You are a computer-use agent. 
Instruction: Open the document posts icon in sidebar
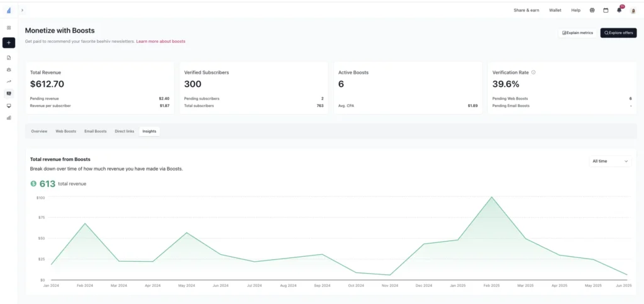click(9, 58)
